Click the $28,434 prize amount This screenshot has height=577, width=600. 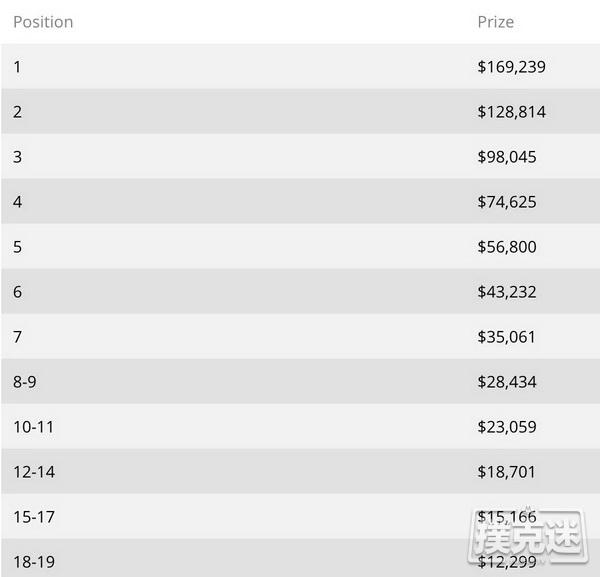(x=507, y=382)
